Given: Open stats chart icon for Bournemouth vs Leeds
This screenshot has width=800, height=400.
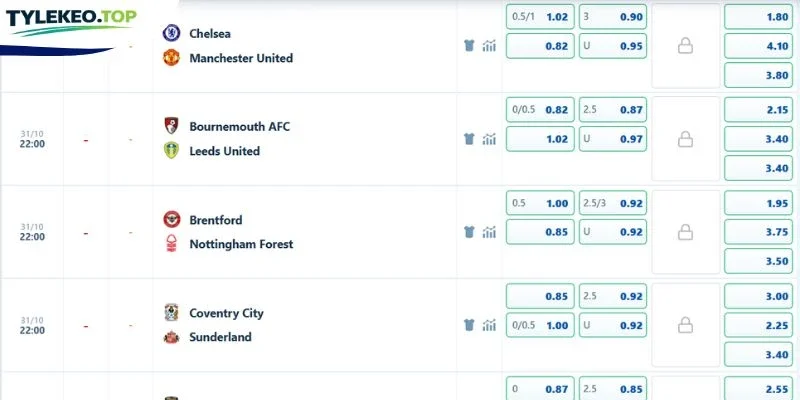Looking at the screenshot, I should tap(489, 139).
